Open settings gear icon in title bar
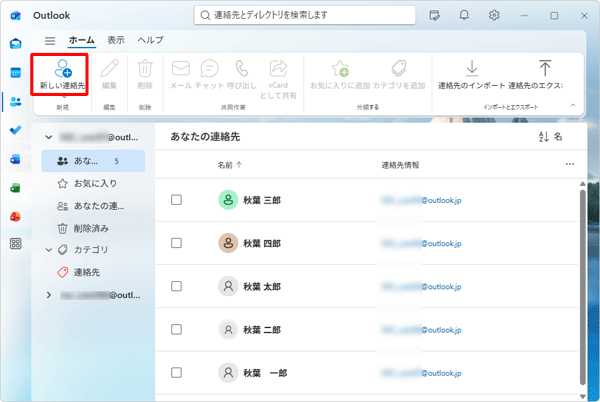This screenshot has height=402, width=600. tap(494, 15)
